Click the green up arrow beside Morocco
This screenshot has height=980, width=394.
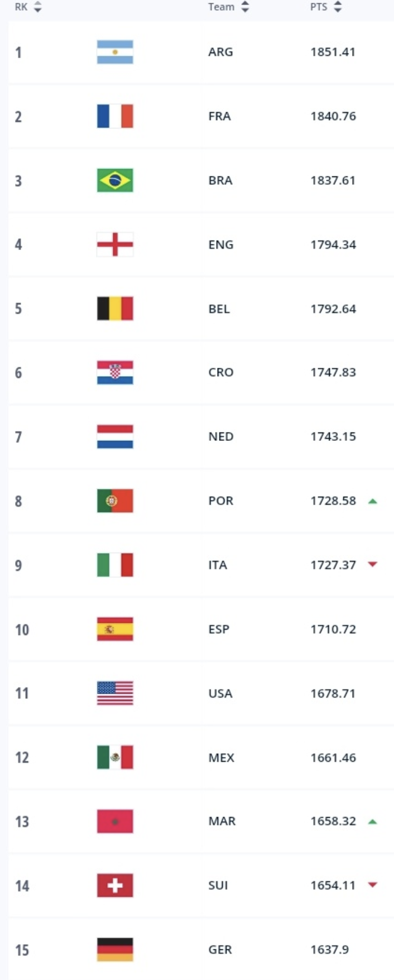pyautogui.click(x=373, y=822)
